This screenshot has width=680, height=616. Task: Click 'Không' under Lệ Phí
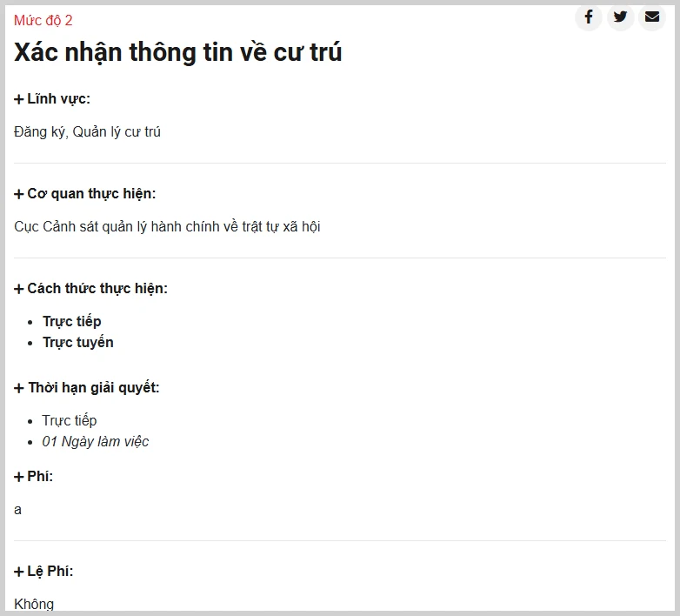(x=34, y=604)
